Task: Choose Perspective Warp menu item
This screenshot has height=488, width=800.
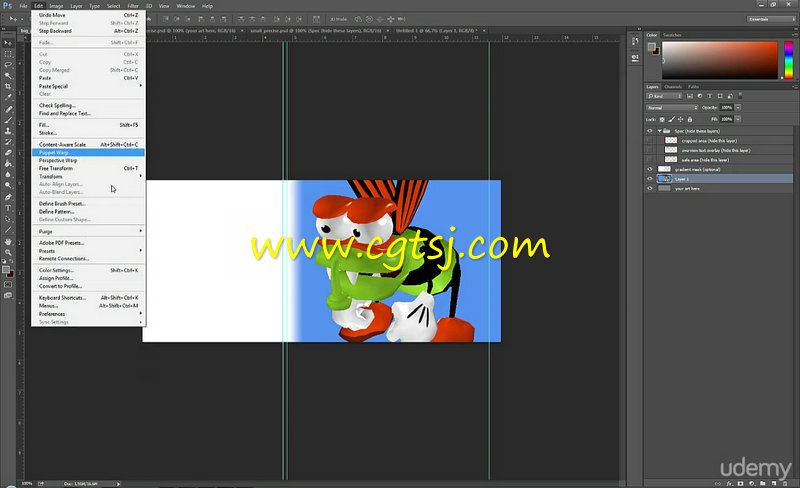Action: pyautogui.click(x=88, y=160)
